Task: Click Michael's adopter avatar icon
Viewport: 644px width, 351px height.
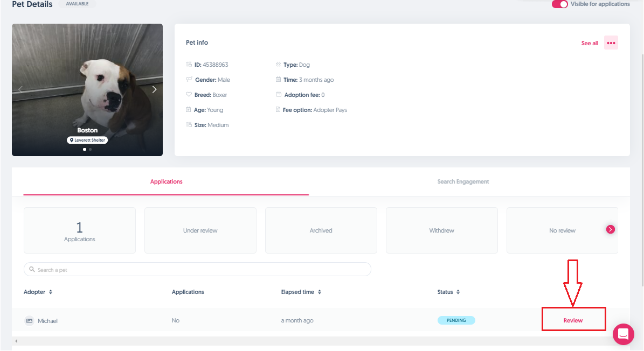Action: pos(29,321)
